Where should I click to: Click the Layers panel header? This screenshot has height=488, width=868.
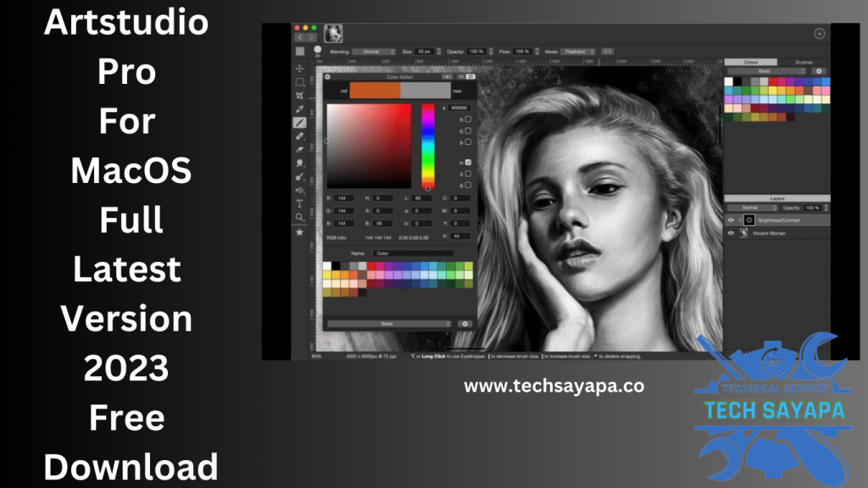click(x=777, y=198)
